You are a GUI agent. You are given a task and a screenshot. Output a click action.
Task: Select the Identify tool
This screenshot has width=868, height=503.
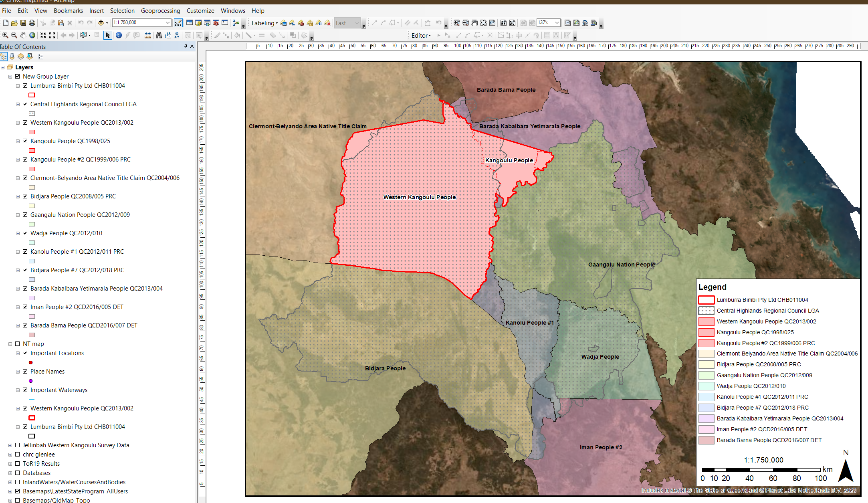pyautogui.click(x=119, y=36)
